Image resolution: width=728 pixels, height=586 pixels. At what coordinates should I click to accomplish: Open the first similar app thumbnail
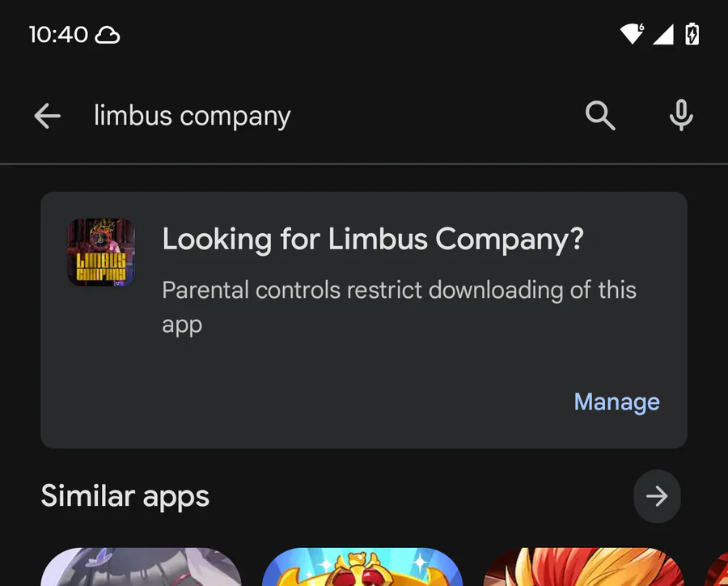[x=141, y=567]
